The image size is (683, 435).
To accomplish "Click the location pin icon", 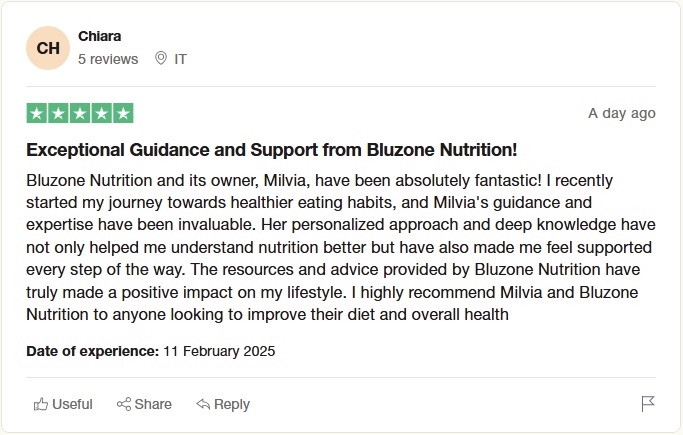I will point(161,59).
